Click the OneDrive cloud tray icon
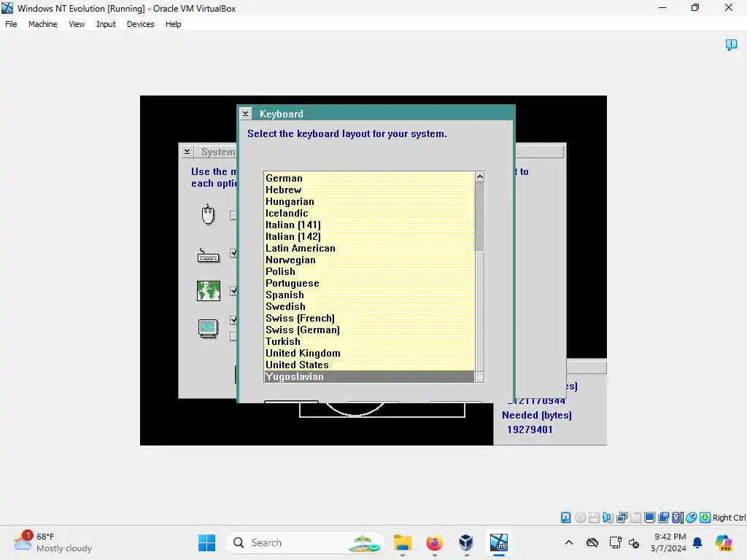 click(x=592, y=542)
